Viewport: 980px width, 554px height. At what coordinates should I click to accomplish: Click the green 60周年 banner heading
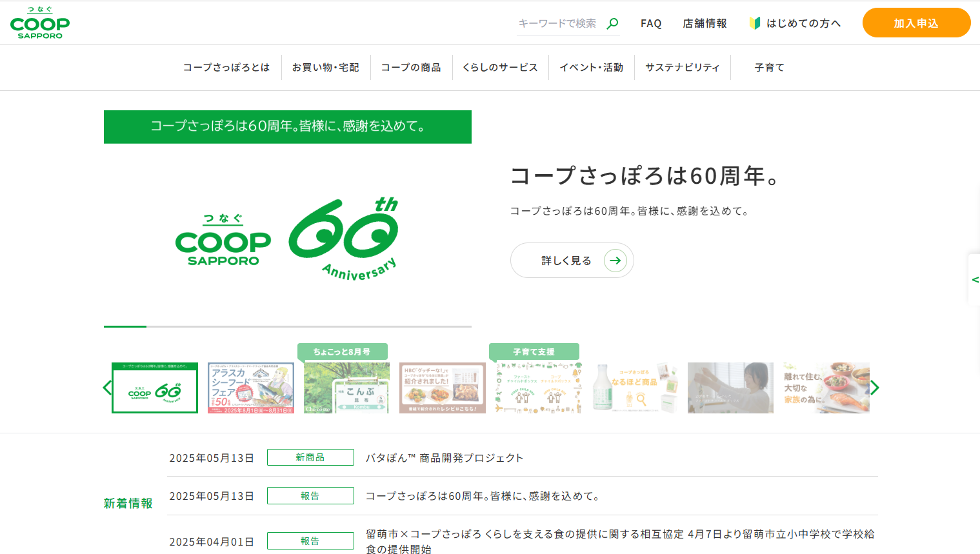pos(288,126)
